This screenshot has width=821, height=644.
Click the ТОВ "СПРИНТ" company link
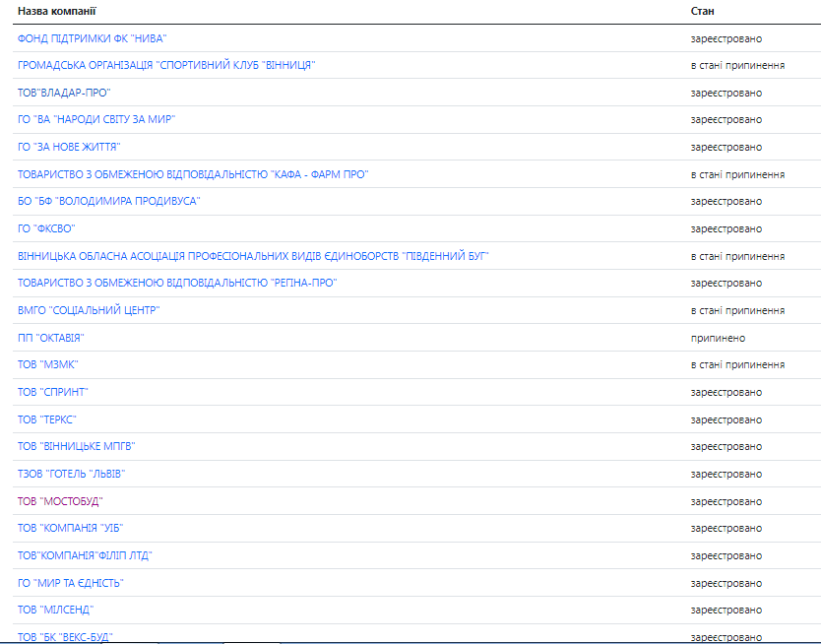[53, 392]
